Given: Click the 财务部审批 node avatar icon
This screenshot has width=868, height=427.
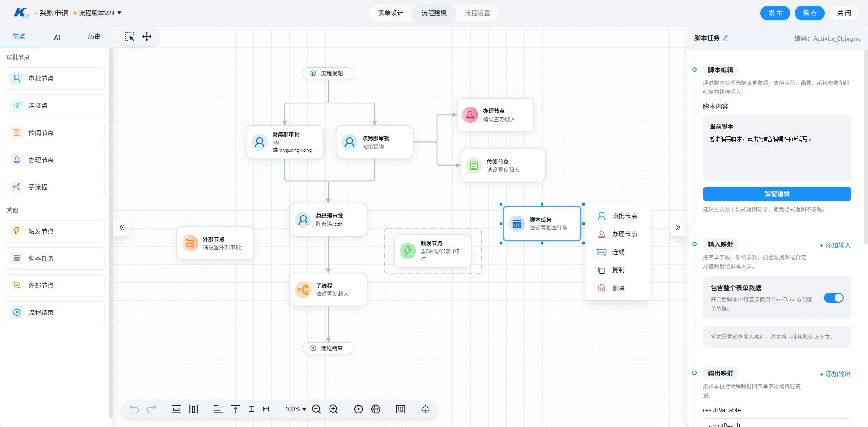Looking at the screenshot, I should (259, 142).
